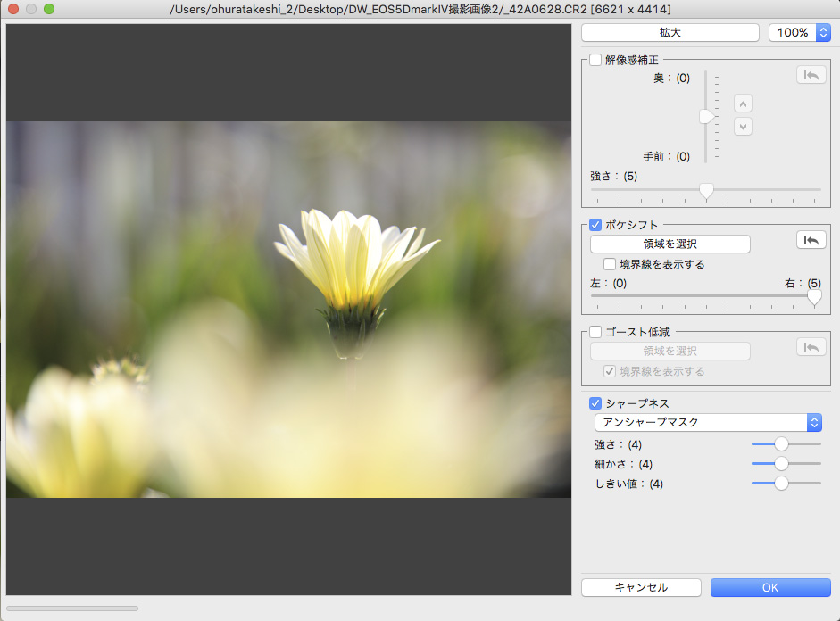840x621 pixels.
Task: Click the down arrow beside the depth slider
Action: 743,127
